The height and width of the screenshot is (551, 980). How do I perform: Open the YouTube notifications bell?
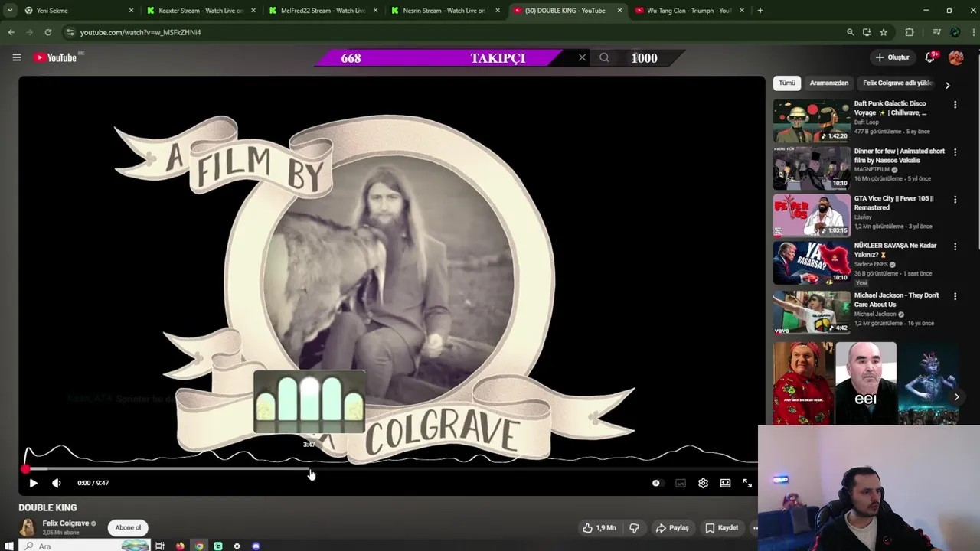point(930,57)
